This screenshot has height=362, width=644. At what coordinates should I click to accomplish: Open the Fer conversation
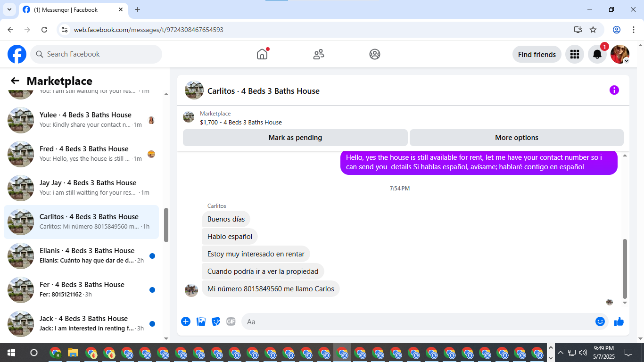point(81,290)
